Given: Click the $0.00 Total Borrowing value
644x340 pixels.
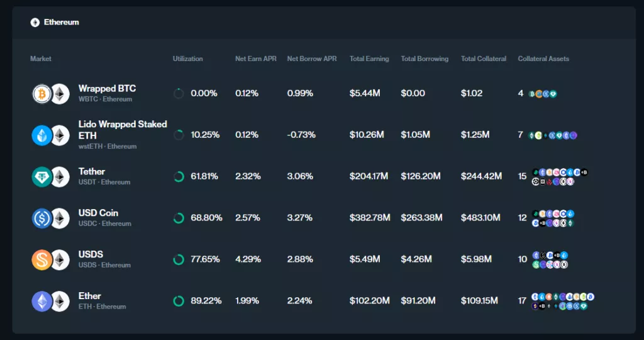Looking at the screenshot, I should 413,93.
